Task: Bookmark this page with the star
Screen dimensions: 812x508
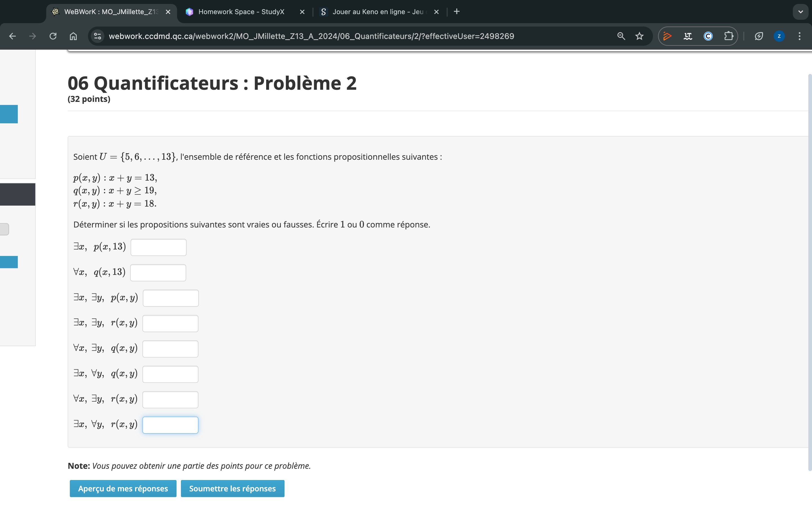Action: 639,36
